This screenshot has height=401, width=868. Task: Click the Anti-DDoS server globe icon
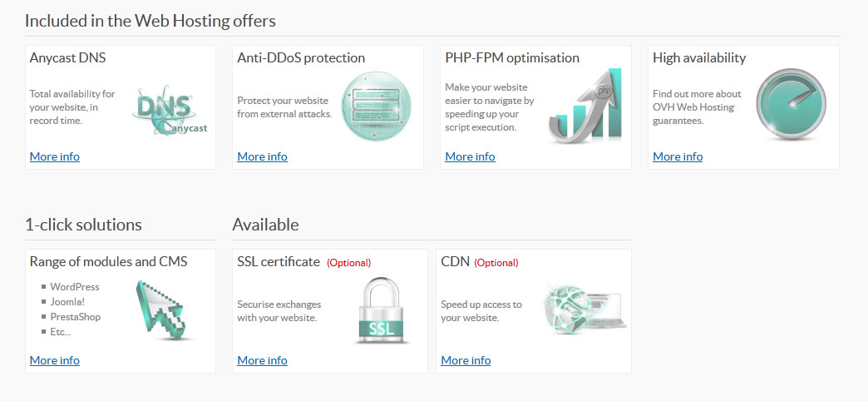[376, 106]
